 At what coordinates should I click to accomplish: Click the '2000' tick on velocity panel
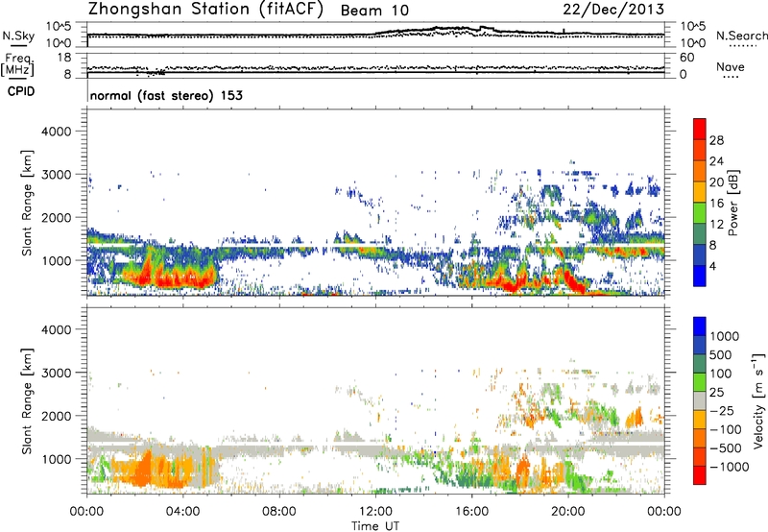(x=56, y=416)
